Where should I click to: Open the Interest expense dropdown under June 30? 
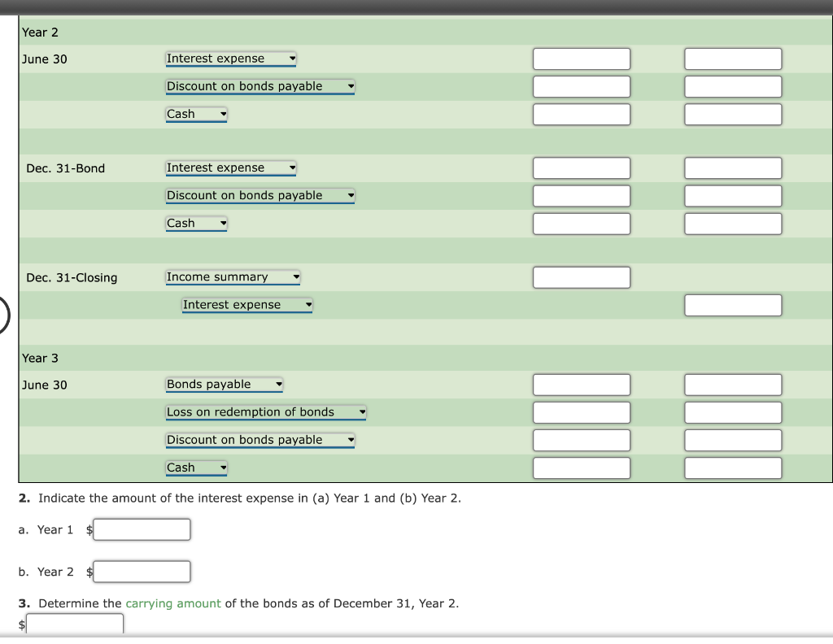pos(230,59)
